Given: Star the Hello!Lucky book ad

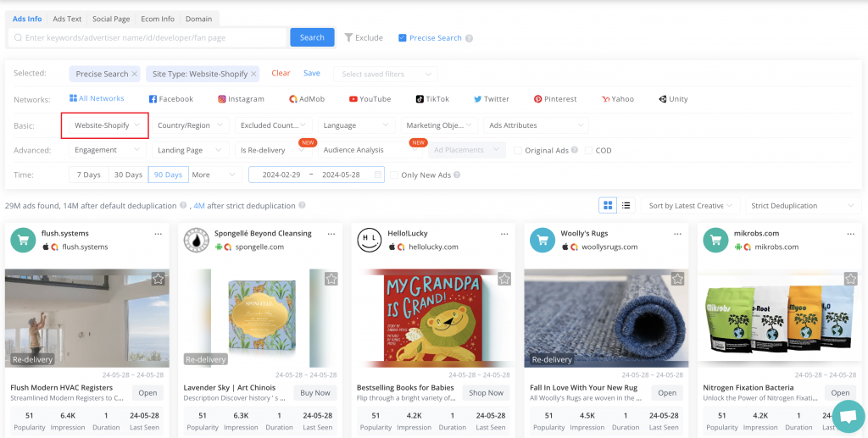Looking at the screenshot, I should click(x=504, y=279).
